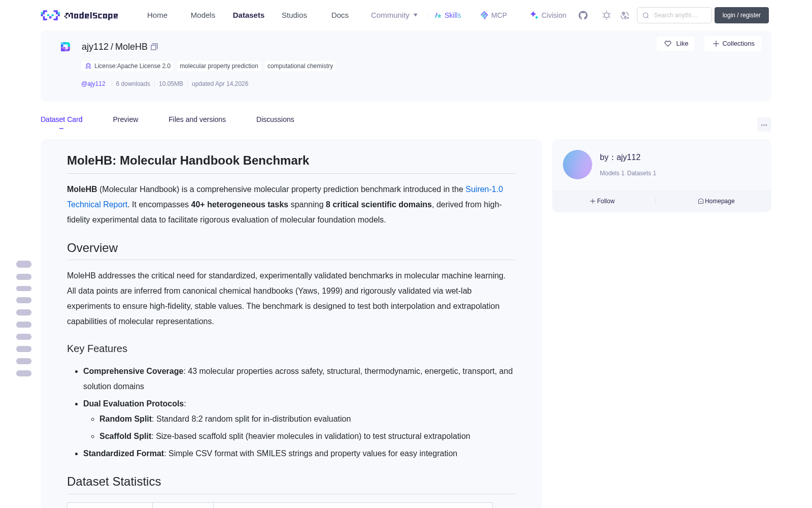This screenshot has width=812, height=508.
Task: Click the Standardized Format bullet label
Action: 123,454
